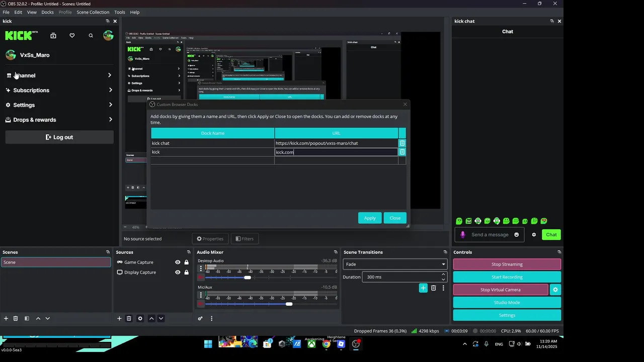Configure the virtual camera with the gear icon
Screen dimensions: 644x362
[x=555, y=290]
